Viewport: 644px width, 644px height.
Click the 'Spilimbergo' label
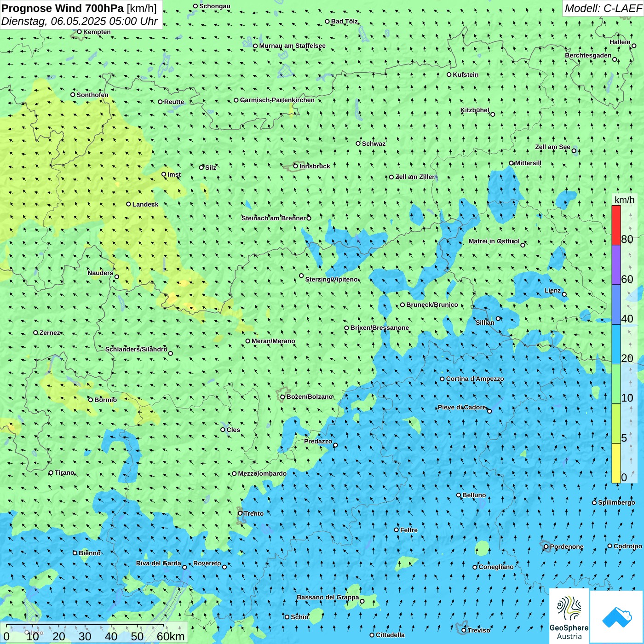tap(616, 502)
